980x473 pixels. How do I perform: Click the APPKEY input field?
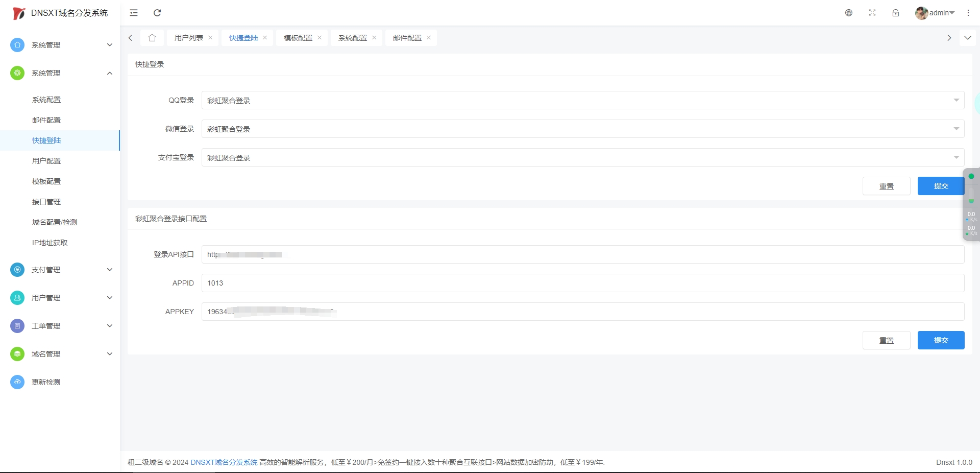pos(583,312)
